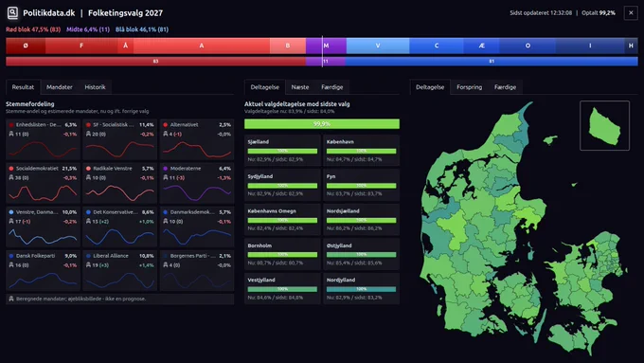Viewport: 644px width, 363px height.
Task: Click seat icon in Liberal Alliance card
Action: (88, 264)
